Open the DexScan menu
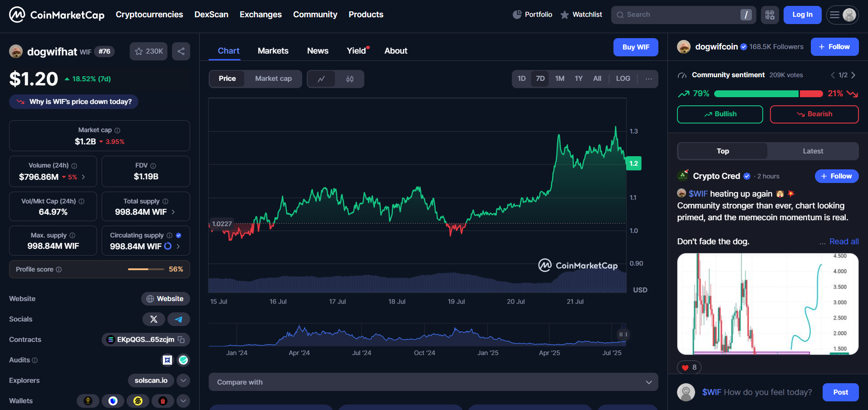The image size is (868, 410). (x=211, y=15)
